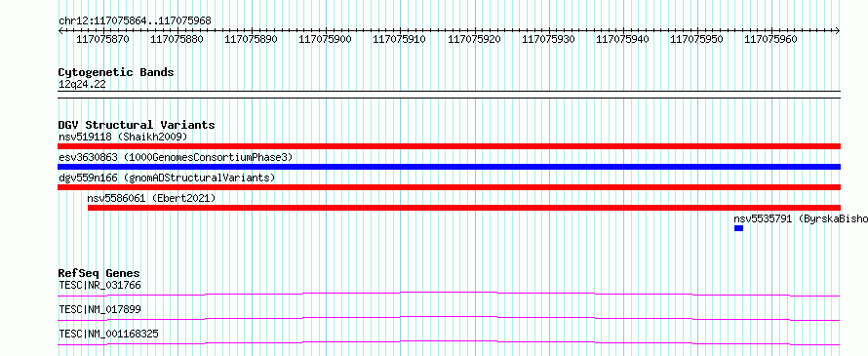Click ruler tick label 117075910
The height and width of the screenshot is (356, 868).
click(x=399, y=39)
